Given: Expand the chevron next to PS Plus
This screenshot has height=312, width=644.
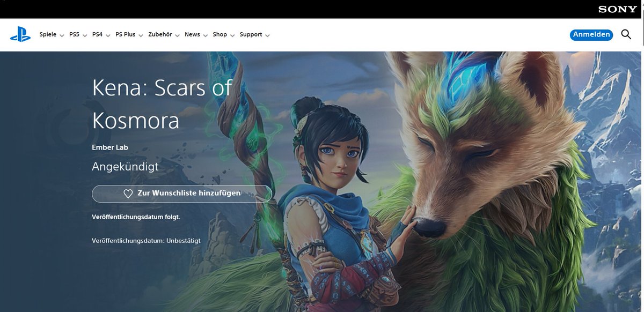Looking at the screenshot, I should (x=141, y=35).
